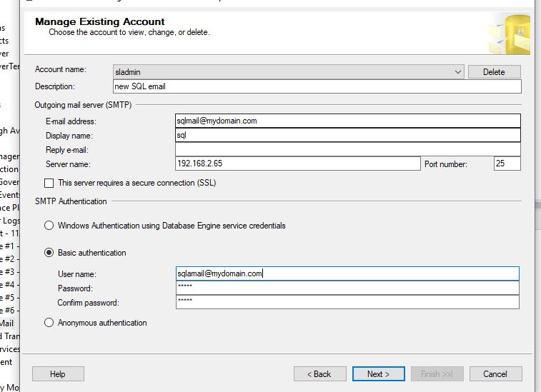Click the 'Account name:' label
This screenshot has height=392, width=541.
[x=61, y=69]
